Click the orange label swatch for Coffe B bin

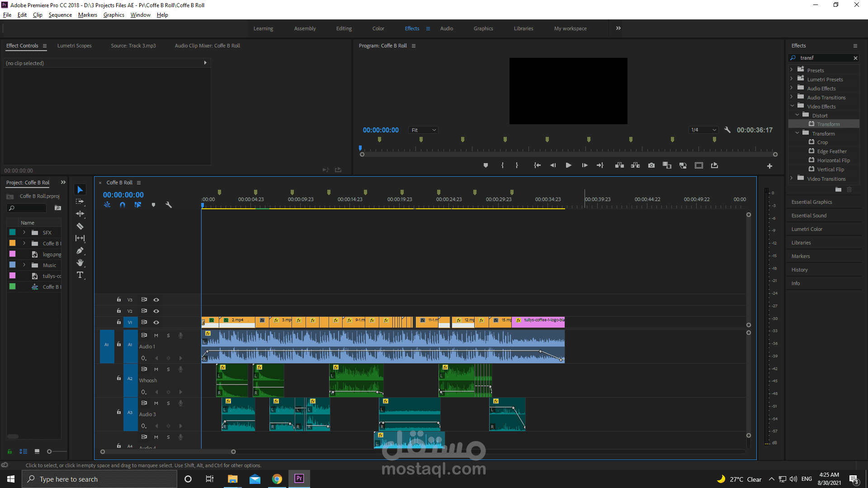pyautogui.click(x=12, y=243)
